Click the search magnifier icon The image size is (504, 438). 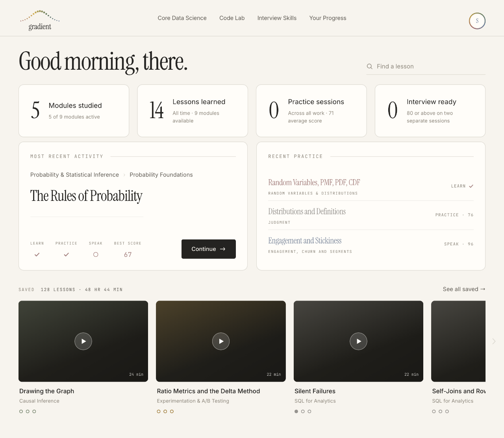pyautogui.click(x=370, y=67)
